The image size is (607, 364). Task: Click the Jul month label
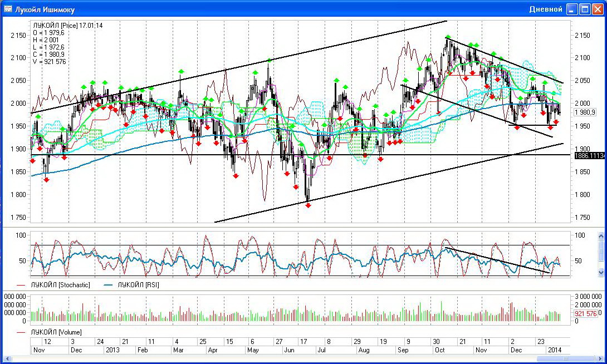coord(322,350)
